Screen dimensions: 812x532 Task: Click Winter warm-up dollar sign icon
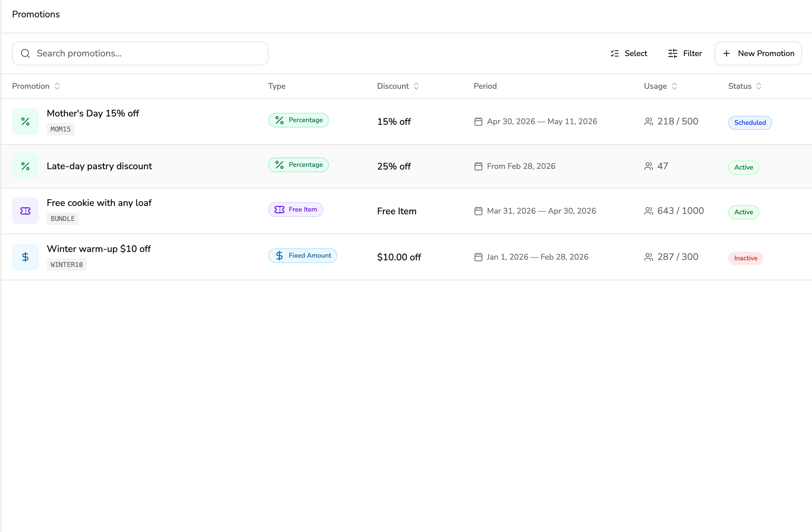pos(25,257)
